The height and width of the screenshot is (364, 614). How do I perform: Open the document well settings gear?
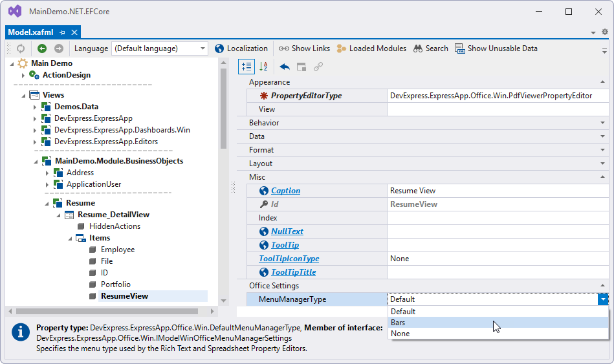[x=605, y=32]
